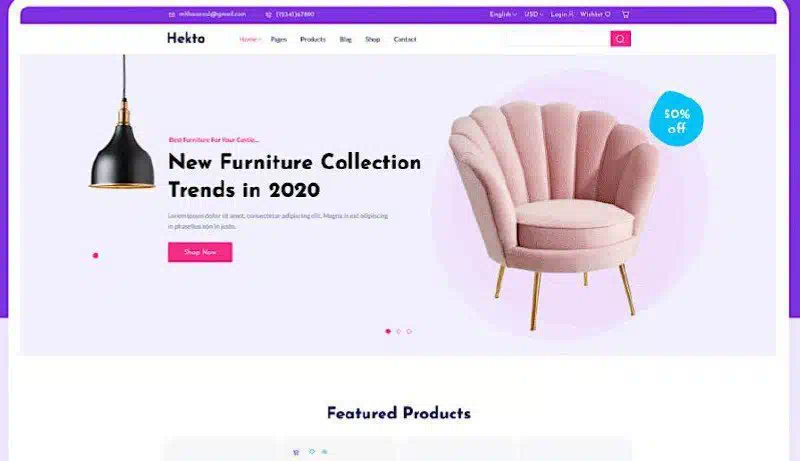
Task: Focus the search input field
Action: click(x=558, y=39)
